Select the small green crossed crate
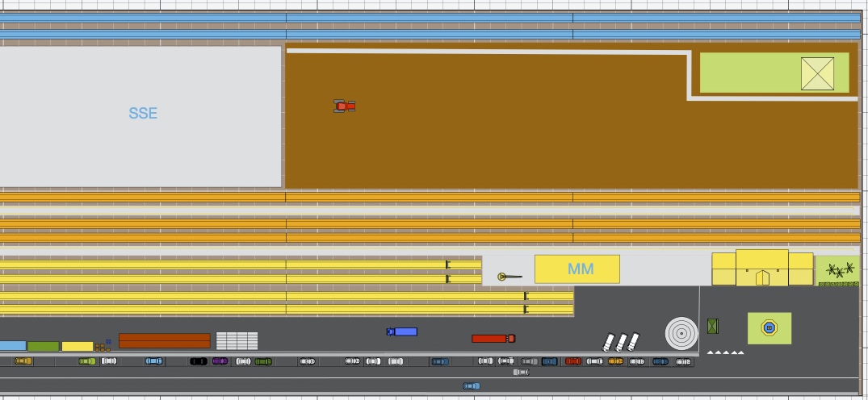 tap(712, 327)
